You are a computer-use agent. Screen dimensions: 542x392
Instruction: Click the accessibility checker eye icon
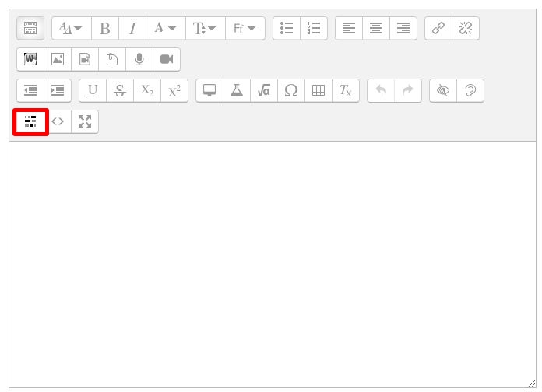coord(443,90)
